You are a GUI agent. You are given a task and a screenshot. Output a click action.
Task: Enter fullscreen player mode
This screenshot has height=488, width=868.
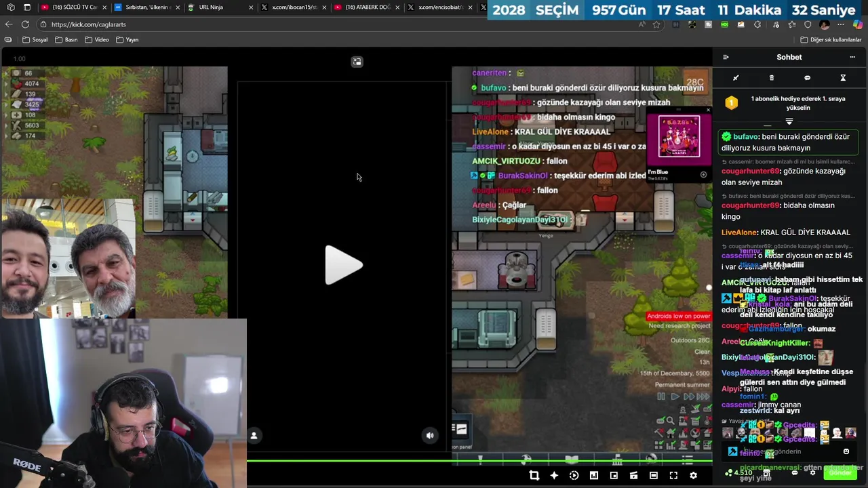[x=673, y=476]
